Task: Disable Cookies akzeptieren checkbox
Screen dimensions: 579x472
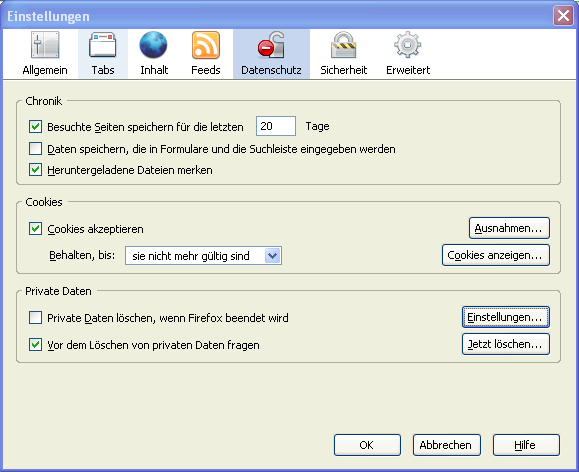Action: pos(35,229)
